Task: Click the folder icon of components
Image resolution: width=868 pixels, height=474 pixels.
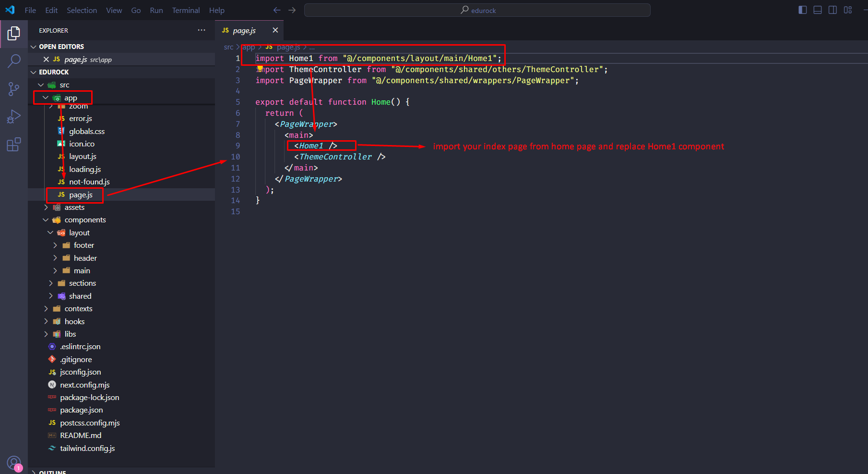Action: (57, 220)
